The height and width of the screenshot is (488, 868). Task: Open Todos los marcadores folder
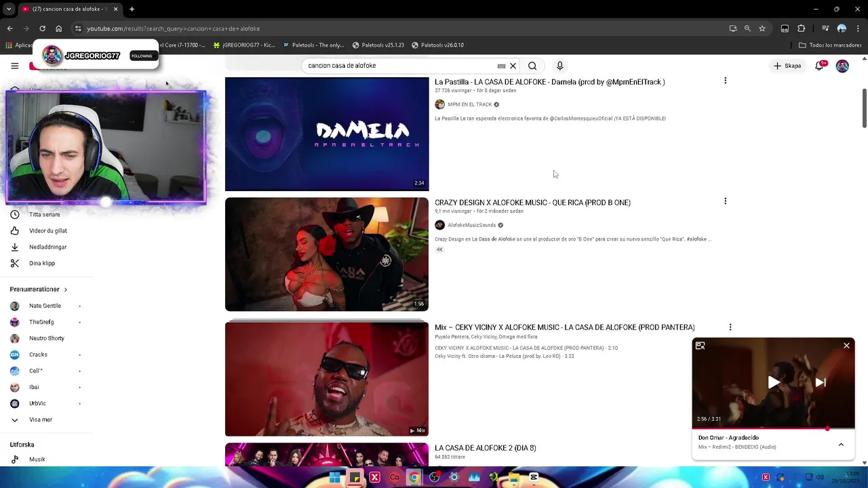[x=830, y=45]
